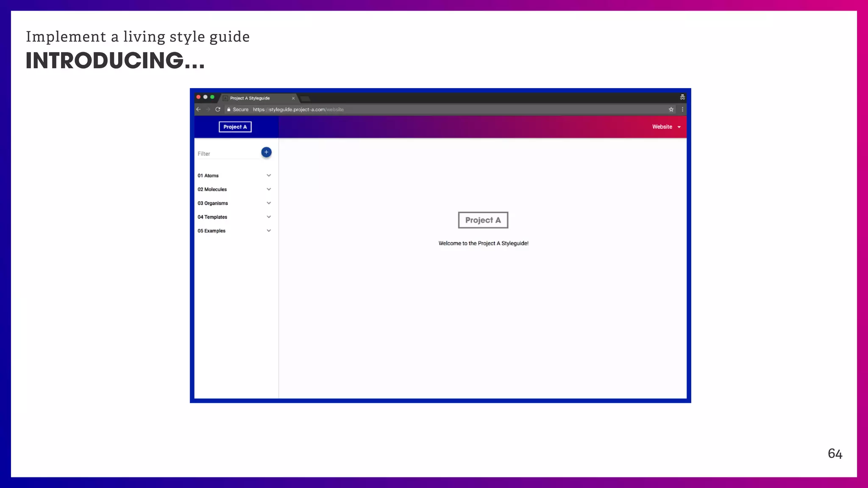Close the Project A Styleguide tab
This screenshot has height=488, width=868.
[293, 98]
